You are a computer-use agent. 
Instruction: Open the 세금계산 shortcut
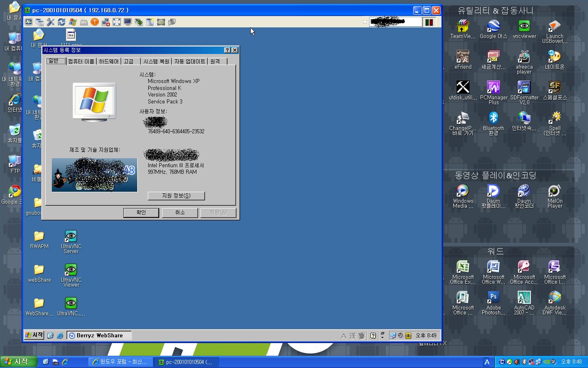coord(493,60)
